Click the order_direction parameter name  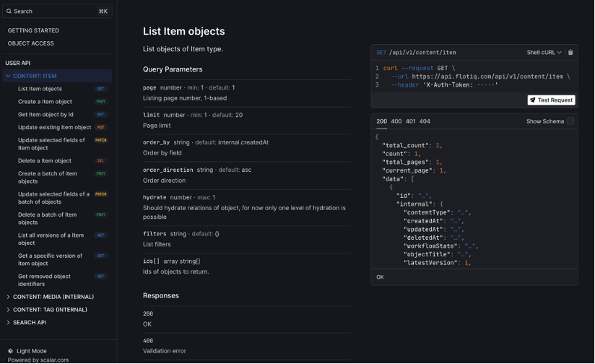coord(168,170)
